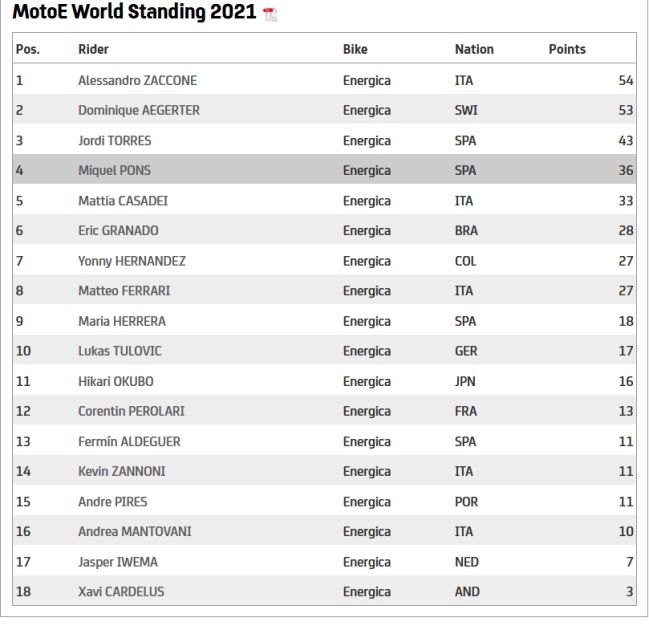
Task: Select the Alessandro ZACCONE rider name
Action: point(137,80)
